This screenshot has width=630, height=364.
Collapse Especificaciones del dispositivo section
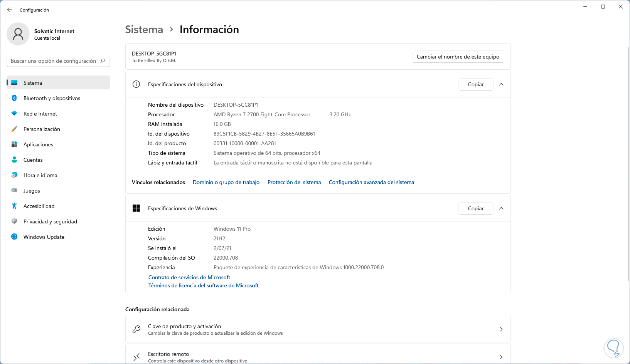pos(501,84)
